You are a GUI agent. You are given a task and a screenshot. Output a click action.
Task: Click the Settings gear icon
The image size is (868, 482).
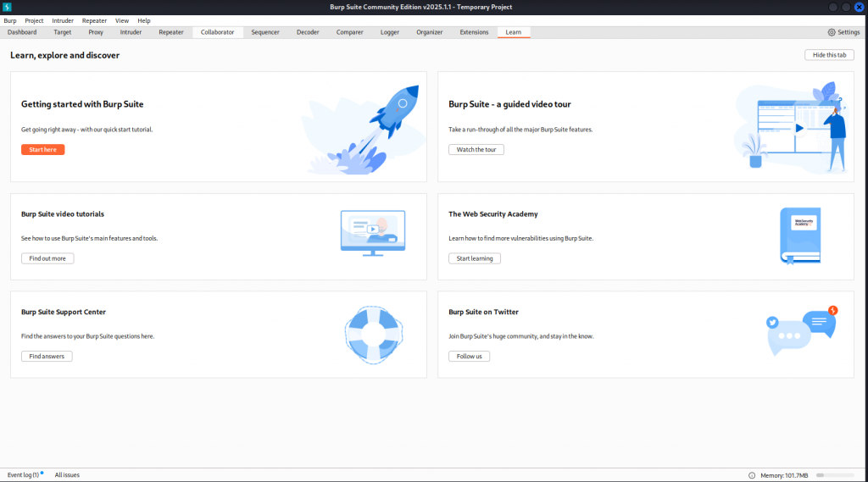832,32
